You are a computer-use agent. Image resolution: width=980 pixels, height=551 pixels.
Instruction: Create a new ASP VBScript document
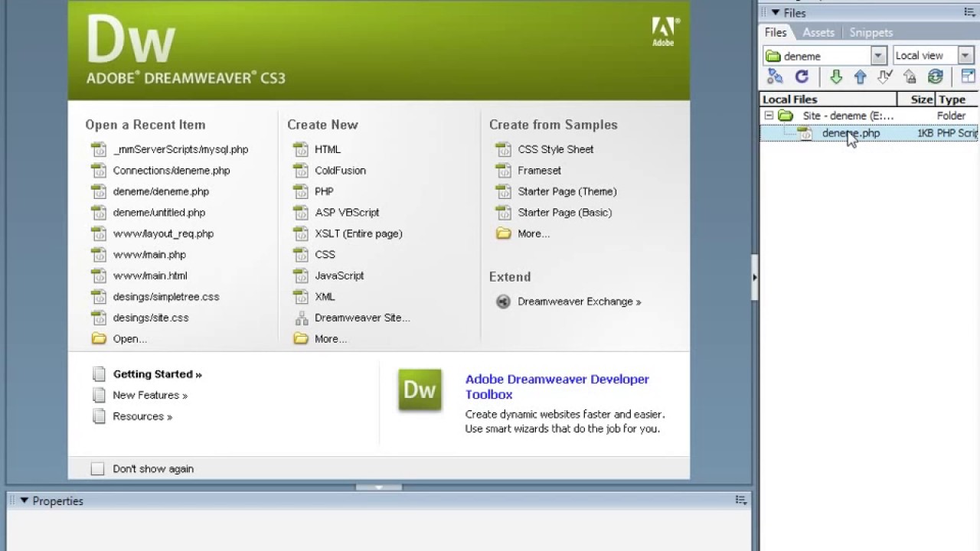point(347,213)
